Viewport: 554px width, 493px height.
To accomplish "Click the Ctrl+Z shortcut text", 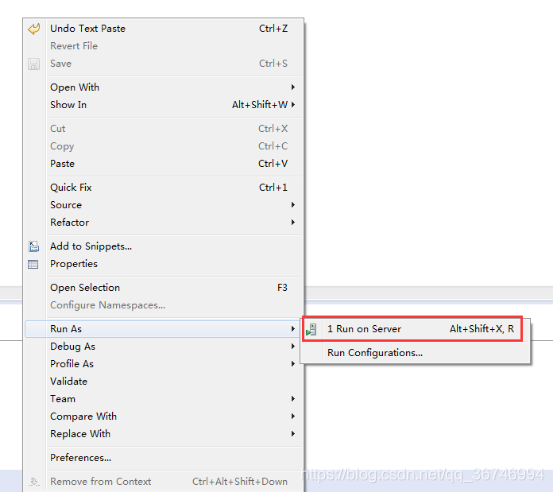I will point(273,29).
